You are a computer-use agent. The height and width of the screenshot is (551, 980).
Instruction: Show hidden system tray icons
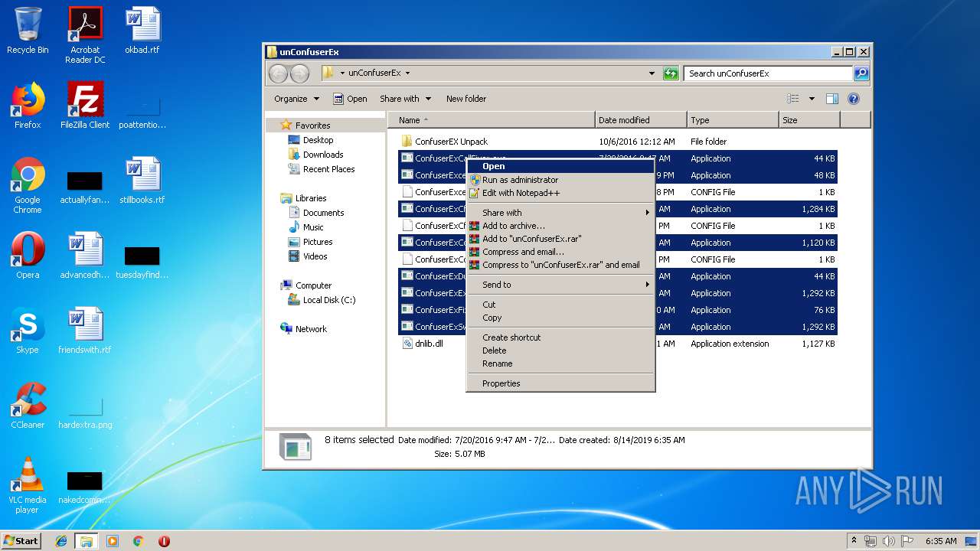[854, 541]
